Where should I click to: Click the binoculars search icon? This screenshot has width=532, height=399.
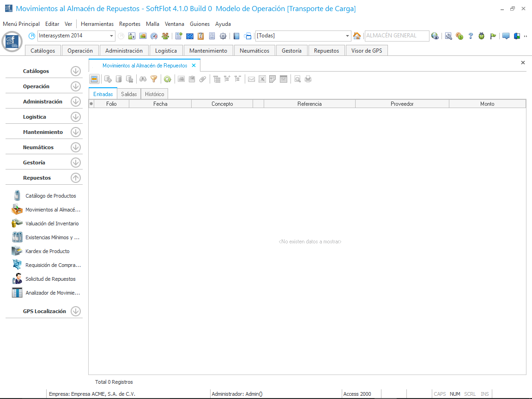[143, 79]
